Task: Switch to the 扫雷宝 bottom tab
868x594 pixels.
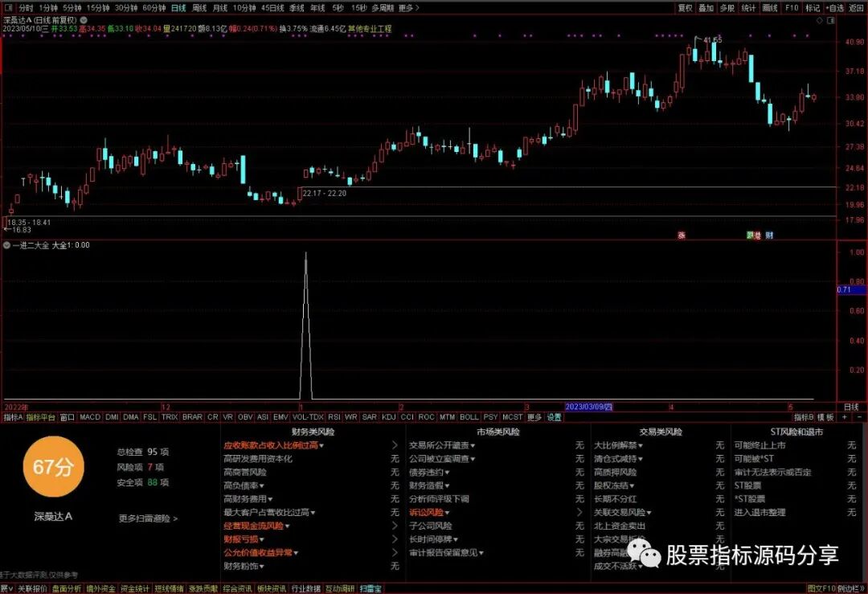Action: pyautogui.click(x=371, y=589)
